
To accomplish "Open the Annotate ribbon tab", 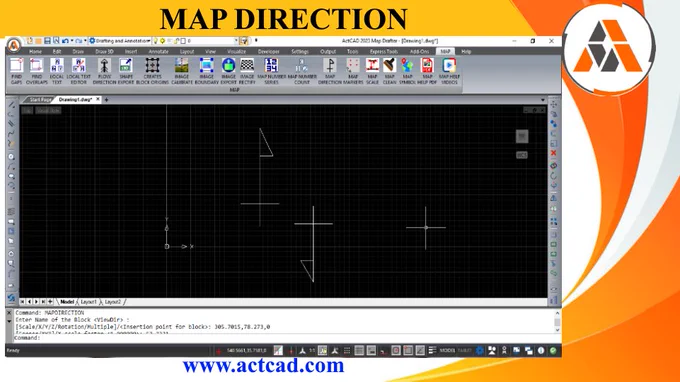I will (x=158, y=52).
